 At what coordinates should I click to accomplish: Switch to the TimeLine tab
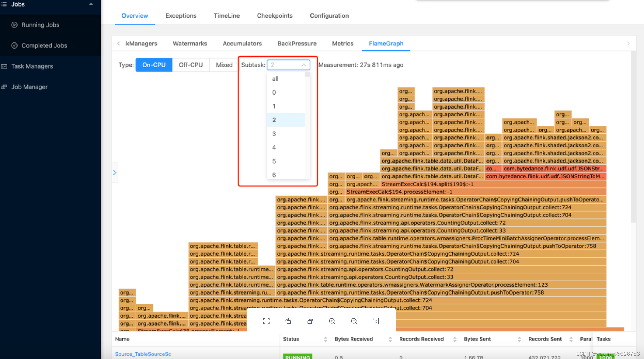point(226,15)
